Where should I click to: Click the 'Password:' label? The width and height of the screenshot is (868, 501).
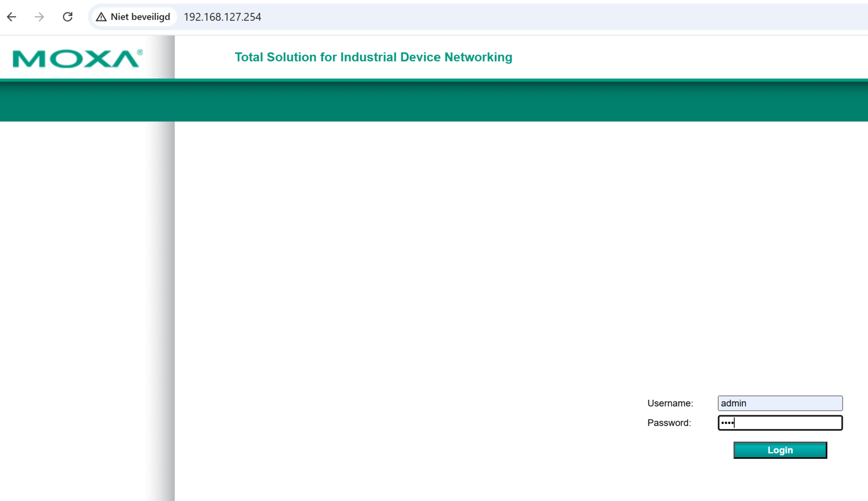[x=669, y=423]
